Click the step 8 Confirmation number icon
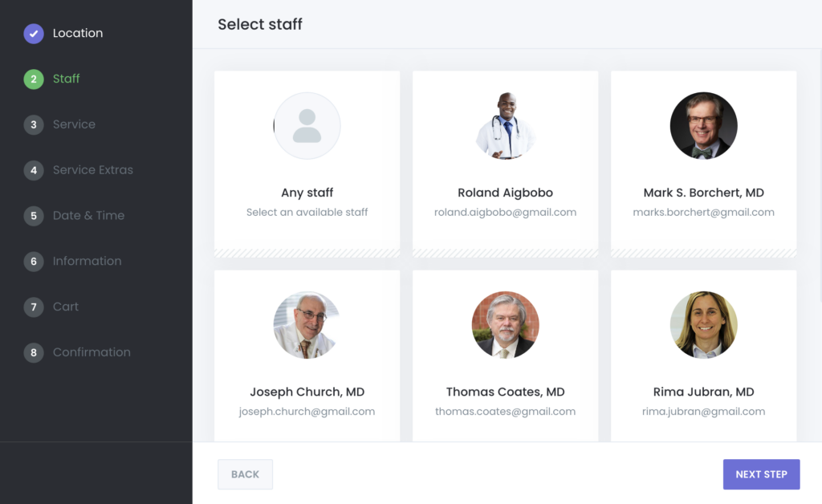This screenshot has width=822, height=504. click(33, 352)
